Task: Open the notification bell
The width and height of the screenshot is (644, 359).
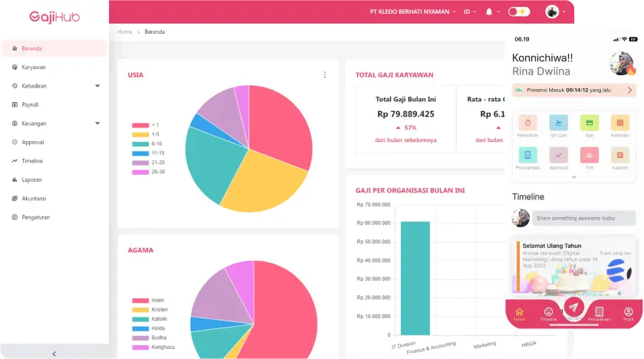Action: coord(489,12)
